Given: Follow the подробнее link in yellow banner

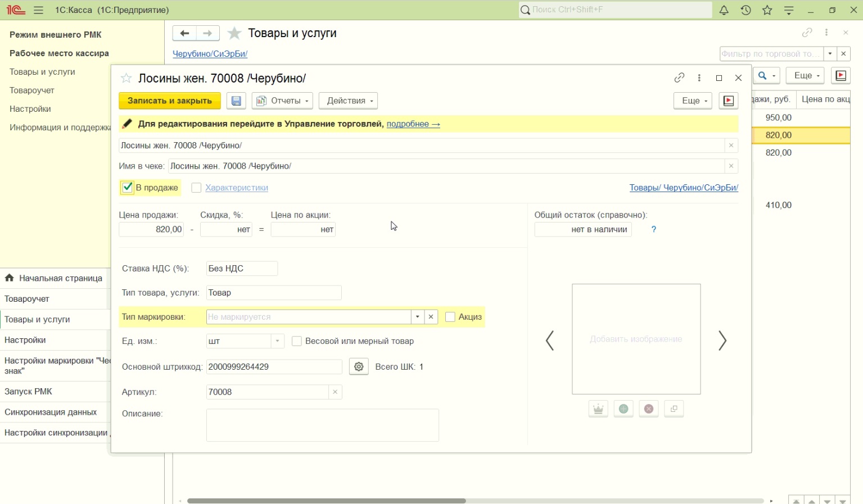Looking at the screenshot, I should [413, 124].
